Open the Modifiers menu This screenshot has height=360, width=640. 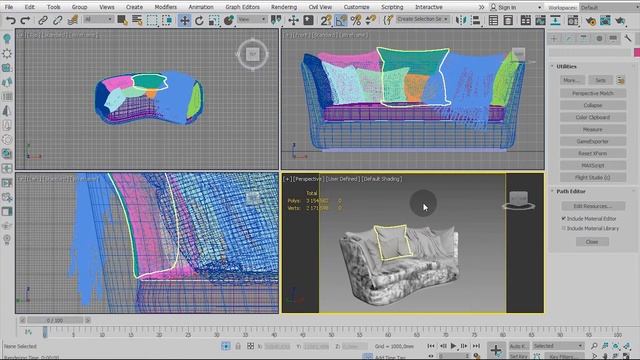[x=165, y=7]
